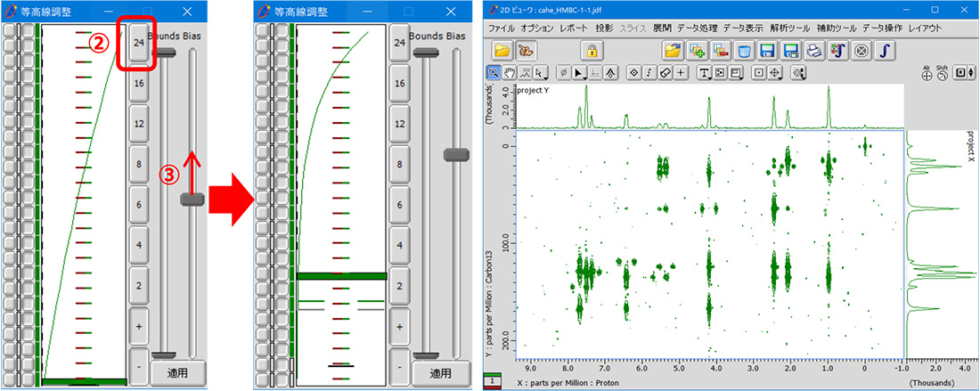
Task: Toggle the top-left contour level square in the right dialog
Action: click(263, 31)
